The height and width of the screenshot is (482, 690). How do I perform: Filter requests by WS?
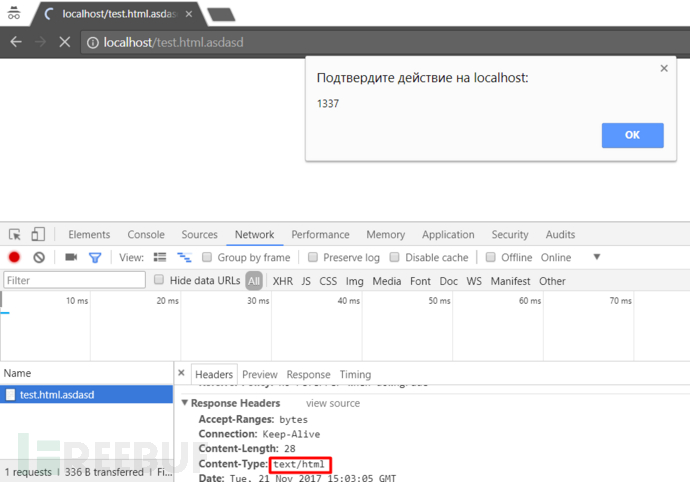(x=474, y=281)
